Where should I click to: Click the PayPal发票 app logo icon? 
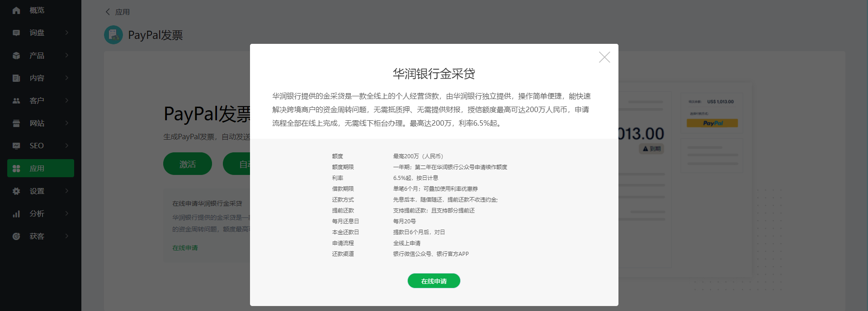(x=113, y=35)
